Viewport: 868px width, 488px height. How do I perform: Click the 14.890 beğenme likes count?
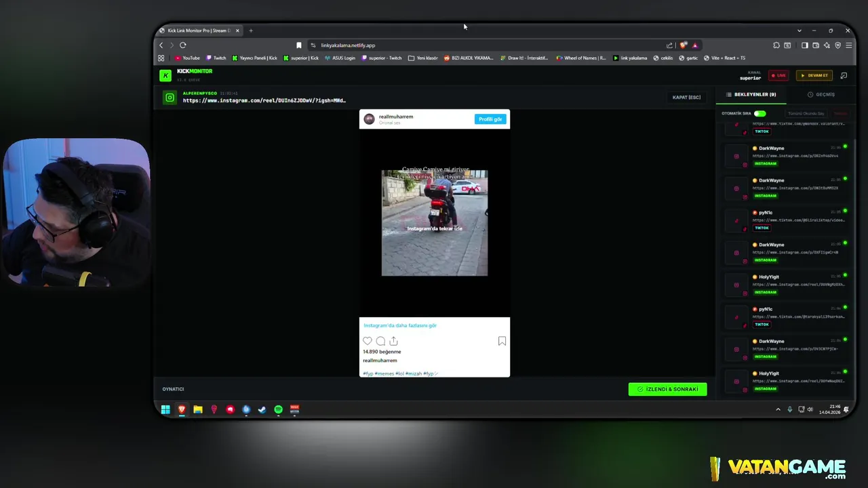[382, 352]
